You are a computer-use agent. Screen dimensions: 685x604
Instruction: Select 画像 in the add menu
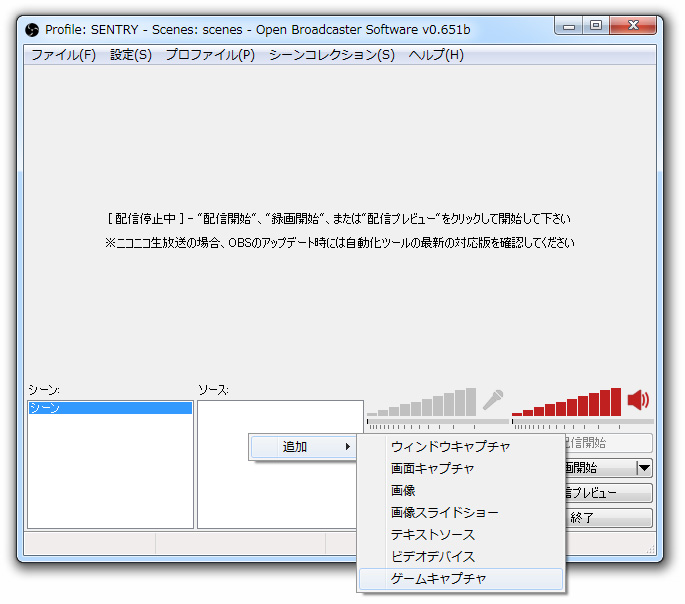pos(461,490)
